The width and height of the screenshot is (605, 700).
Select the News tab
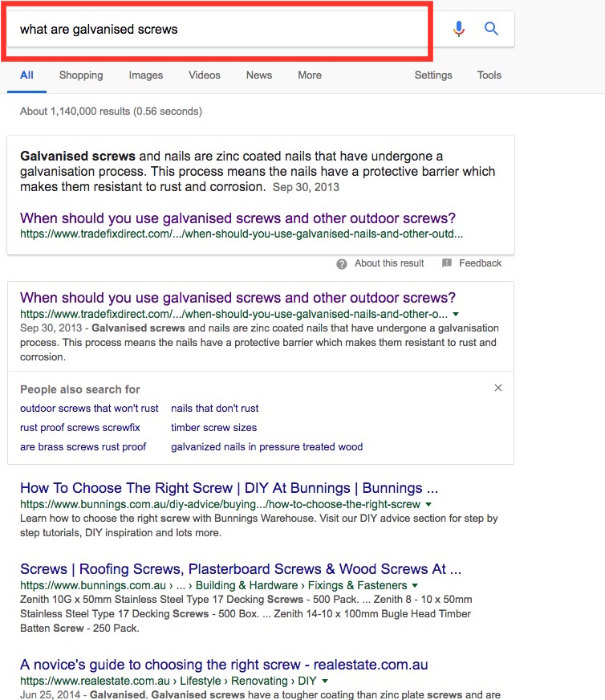coord(259,75)
